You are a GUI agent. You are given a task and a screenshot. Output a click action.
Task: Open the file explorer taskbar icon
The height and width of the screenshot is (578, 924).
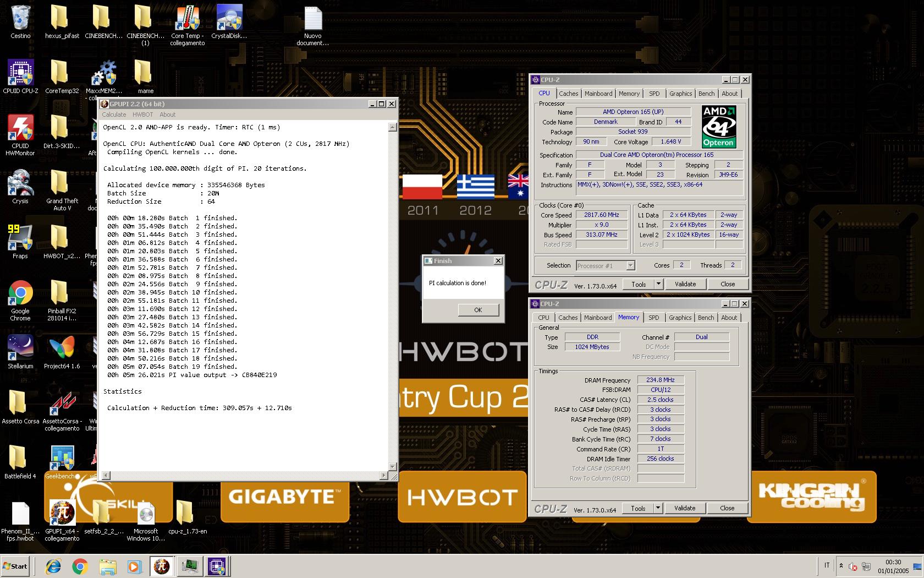pyautogui.click(x=107, y=566)
